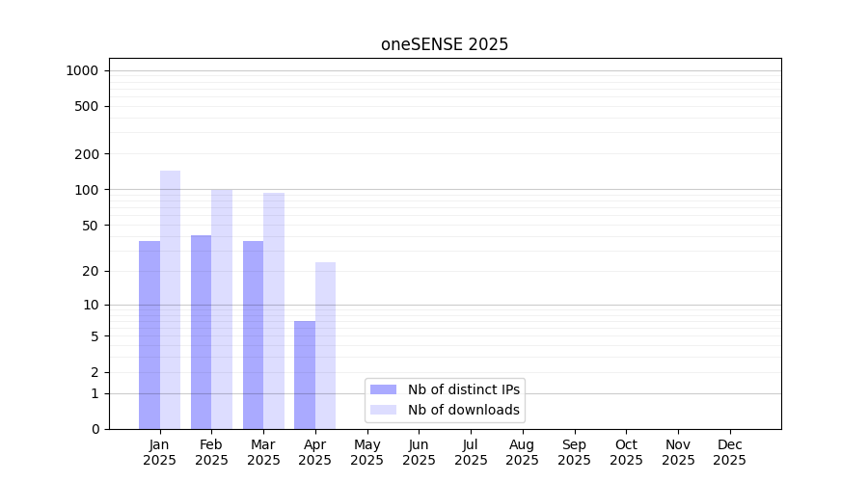Select the 'Nb of distinct IPs' legend label
The image size is (868, 482).
pyautogui.click(x=464, y=389)
